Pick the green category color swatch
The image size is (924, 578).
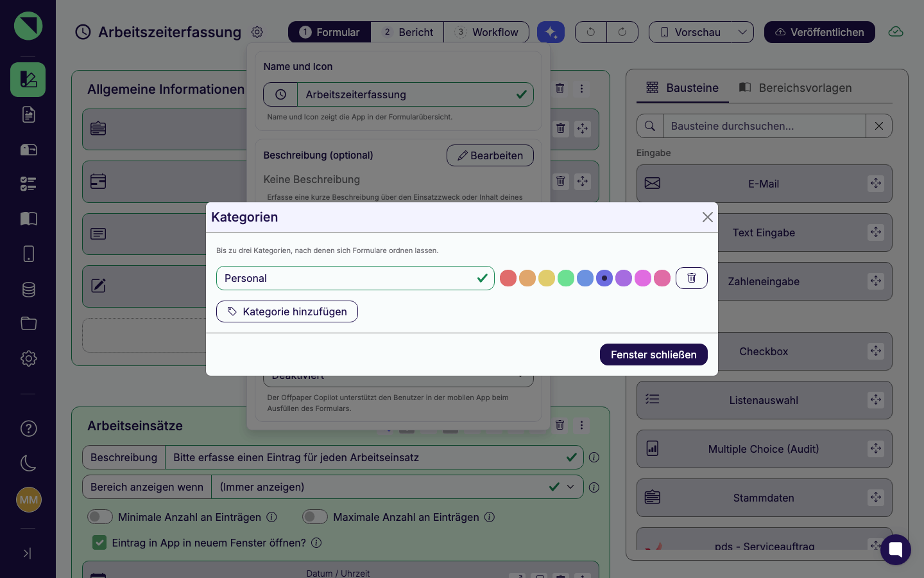[x=566, y=278]
